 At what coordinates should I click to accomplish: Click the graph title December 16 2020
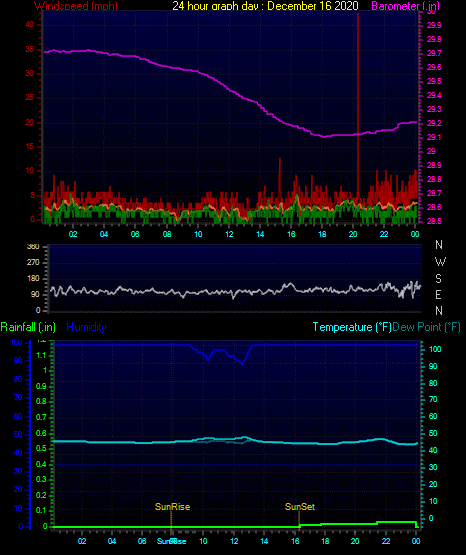[265, 6]
